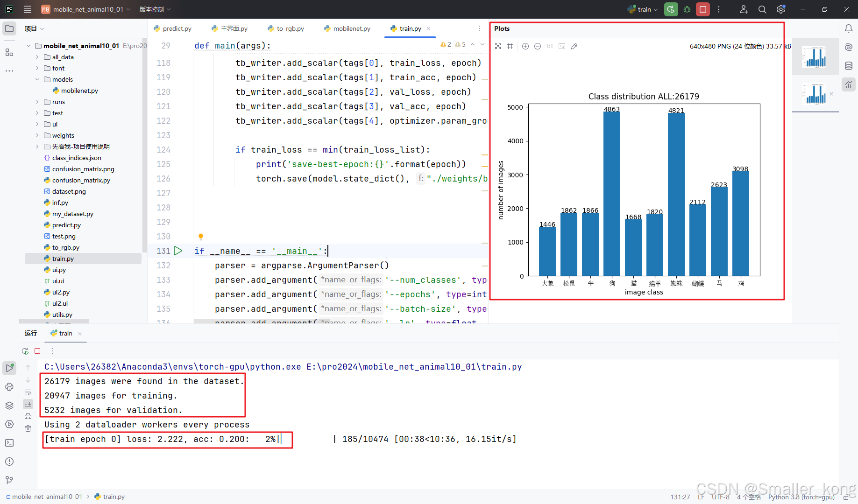858x504 pixels.
Task: Zoom in on the plot image
Action: point(525,46)
